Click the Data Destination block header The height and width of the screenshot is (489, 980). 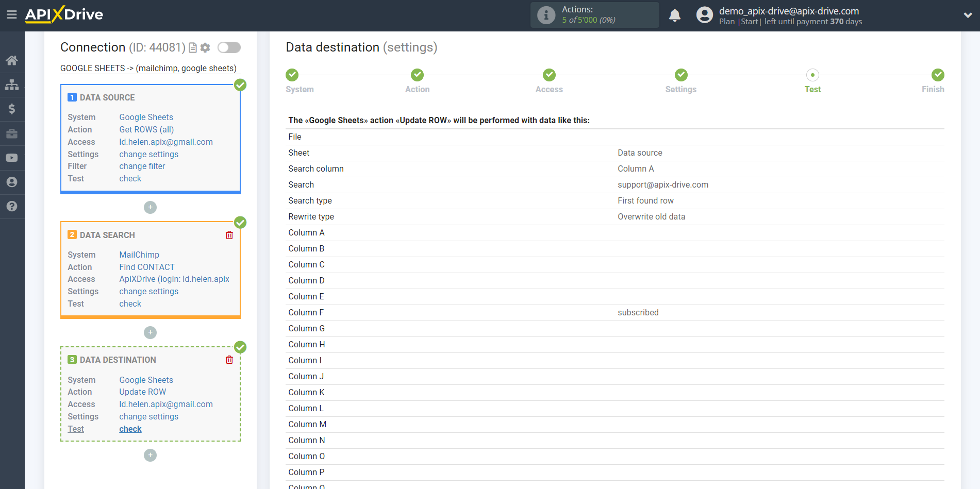(118, 360)
